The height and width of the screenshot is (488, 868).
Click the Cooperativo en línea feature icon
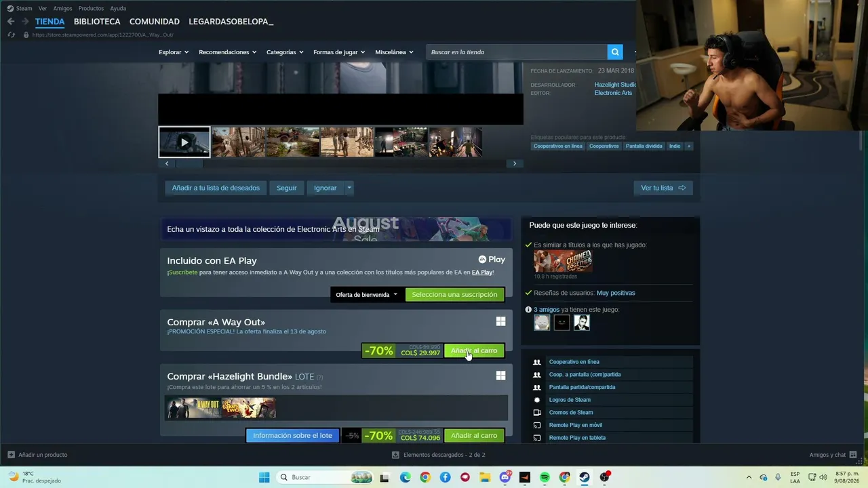[x=537, y=362]
